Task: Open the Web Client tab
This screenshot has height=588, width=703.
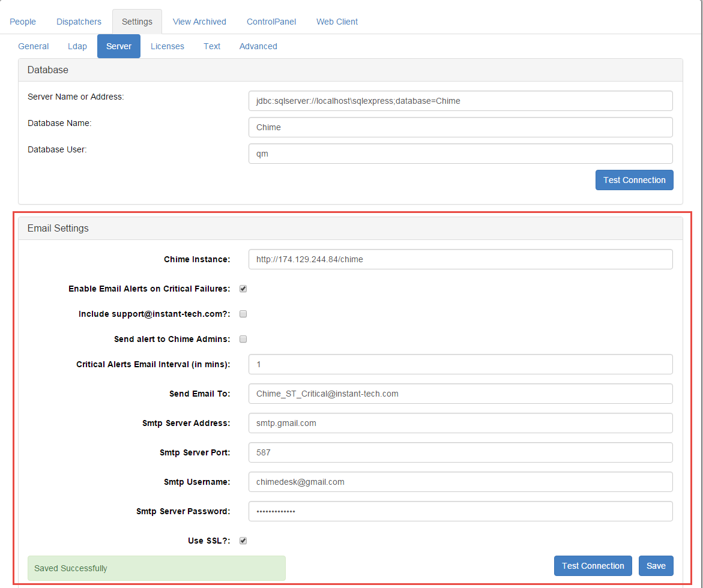Action: pyautogui.click(x=337, y=22)
